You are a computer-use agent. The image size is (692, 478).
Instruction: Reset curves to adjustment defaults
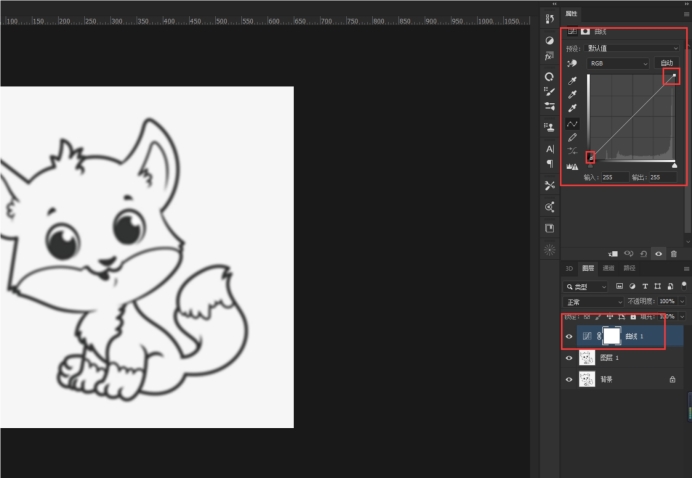click(643, 254)
